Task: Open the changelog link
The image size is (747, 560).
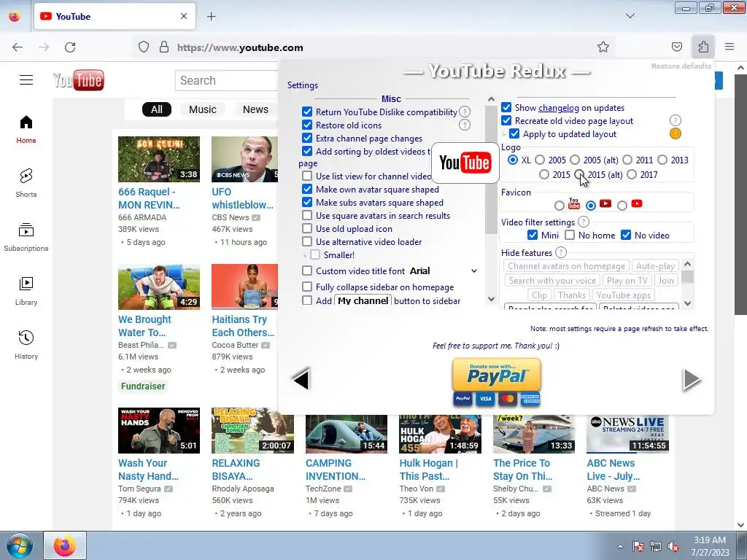Action: (x=559, y=108)
